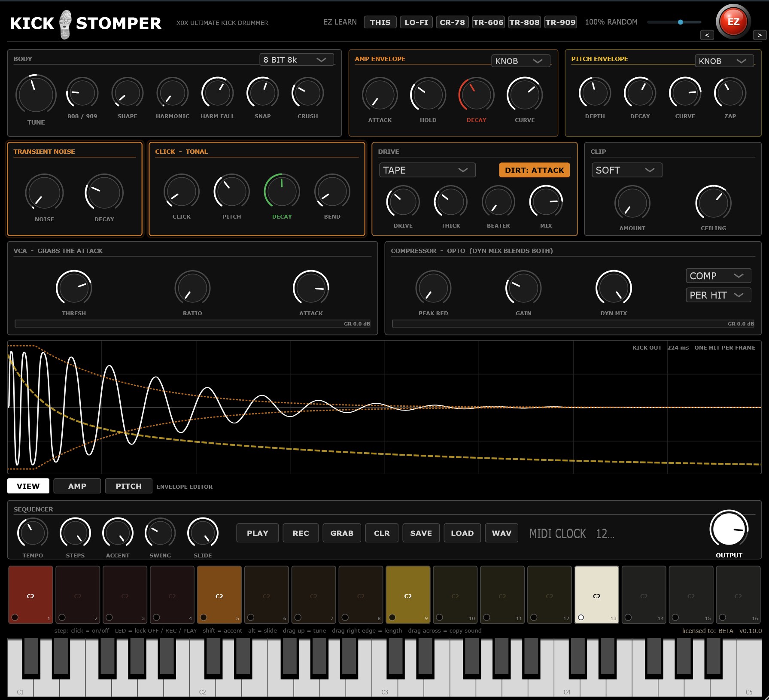The image size is (769, 700).
Task: Click the CRUSH knob
Action: 308,93
